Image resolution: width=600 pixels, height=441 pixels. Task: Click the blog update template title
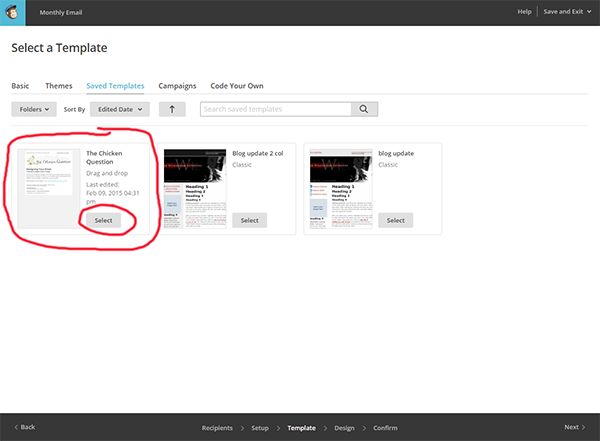(x=396, y=153)
